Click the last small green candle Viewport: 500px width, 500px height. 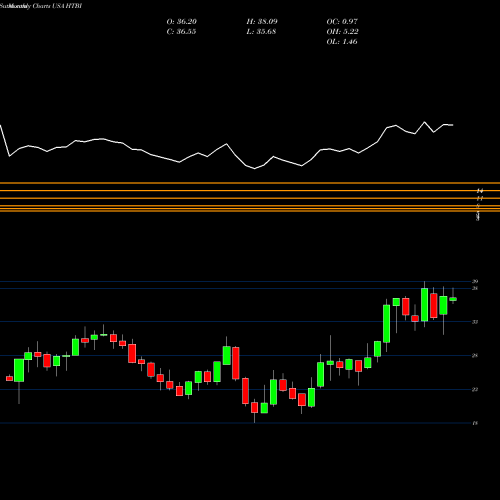pyautogui.click(x=453, y=299)
